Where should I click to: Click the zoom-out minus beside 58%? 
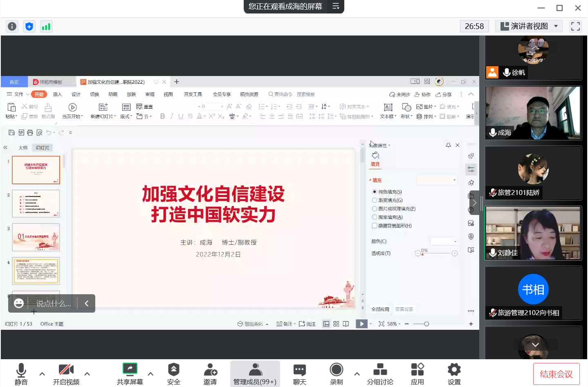click(x=407, y=324)
